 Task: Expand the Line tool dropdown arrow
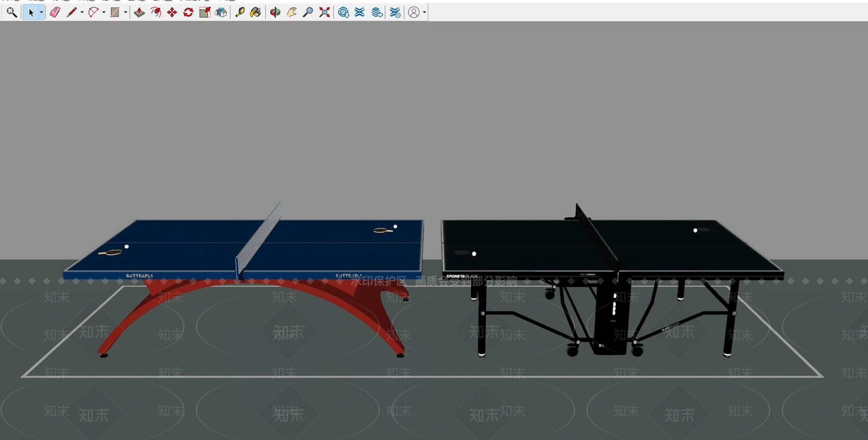[x=82, y=12]
